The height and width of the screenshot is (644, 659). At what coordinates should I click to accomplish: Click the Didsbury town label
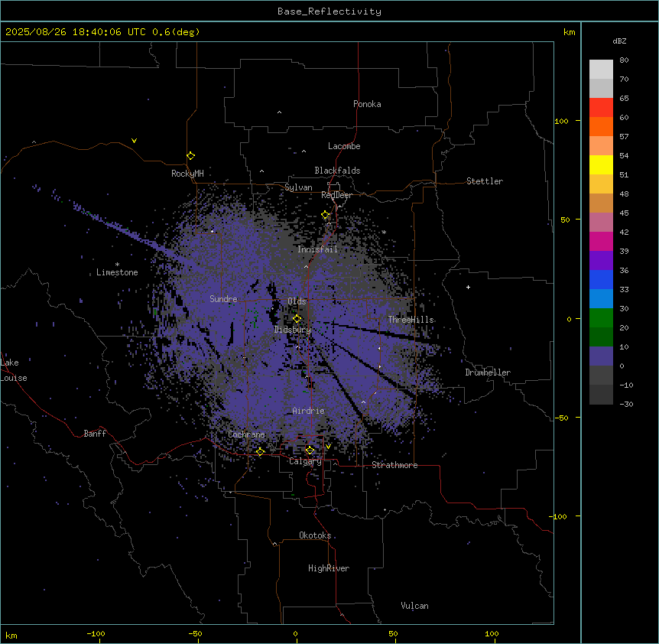[x=292, y=330]
